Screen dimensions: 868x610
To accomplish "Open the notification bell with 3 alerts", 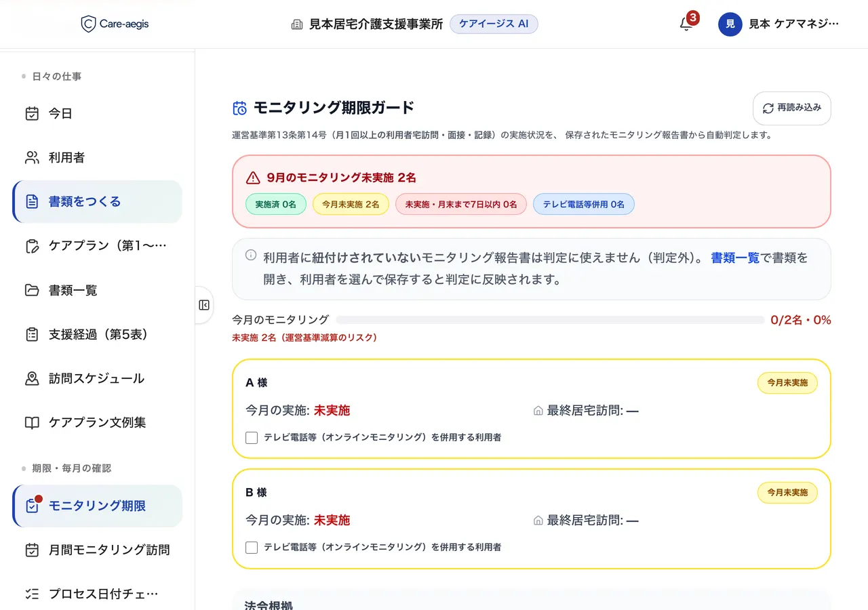I will (x=686, y=24).
